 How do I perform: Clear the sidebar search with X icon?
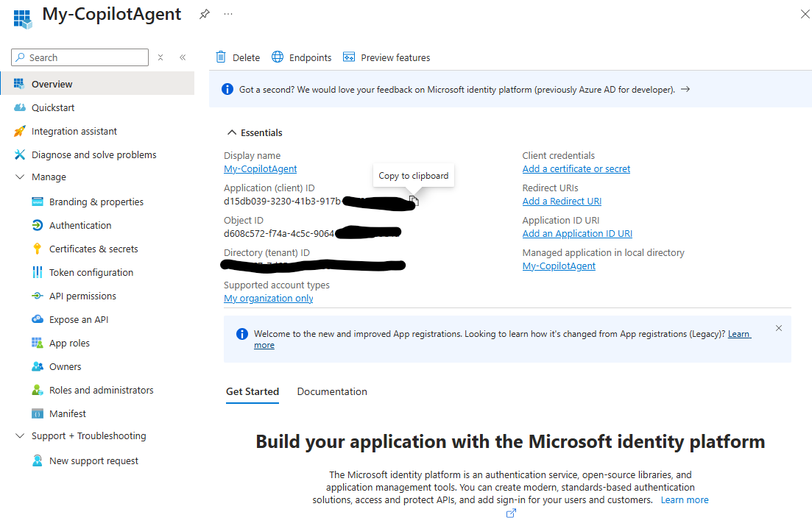point(160,57)
